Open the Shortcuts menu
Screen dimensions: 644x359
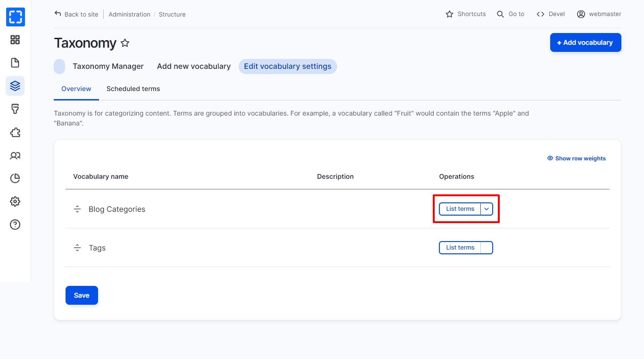click(465, 14)
